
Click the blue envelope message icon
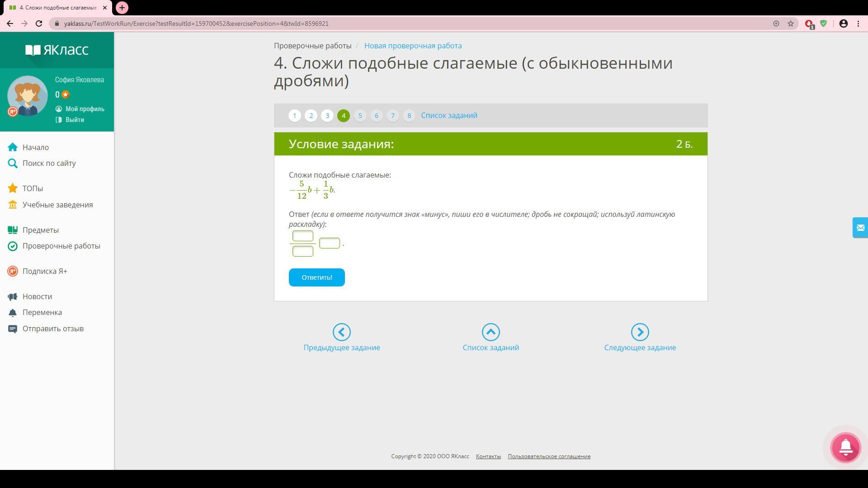coord(860,228)
